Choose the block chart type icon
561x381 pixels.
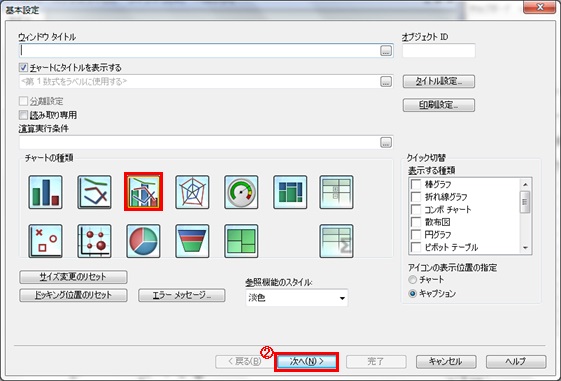(x=242, y=241)
